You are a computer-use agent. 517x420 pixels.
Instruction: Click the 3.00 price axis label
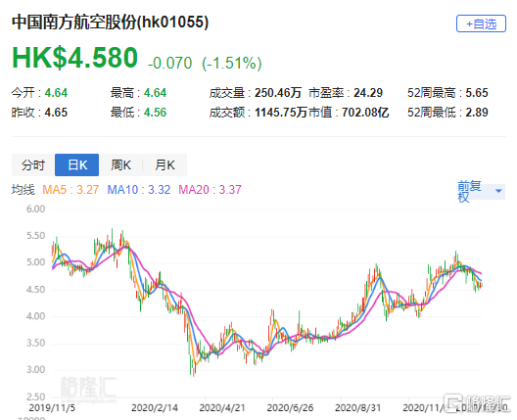click(x=36, y=369)
